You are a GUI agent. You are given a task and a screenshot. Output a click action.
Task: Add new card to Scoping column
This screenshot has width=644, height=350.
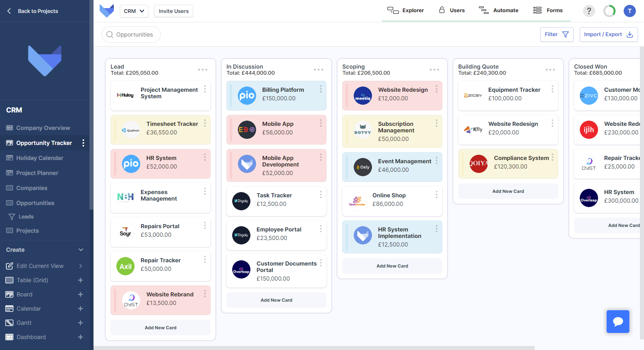392,266
